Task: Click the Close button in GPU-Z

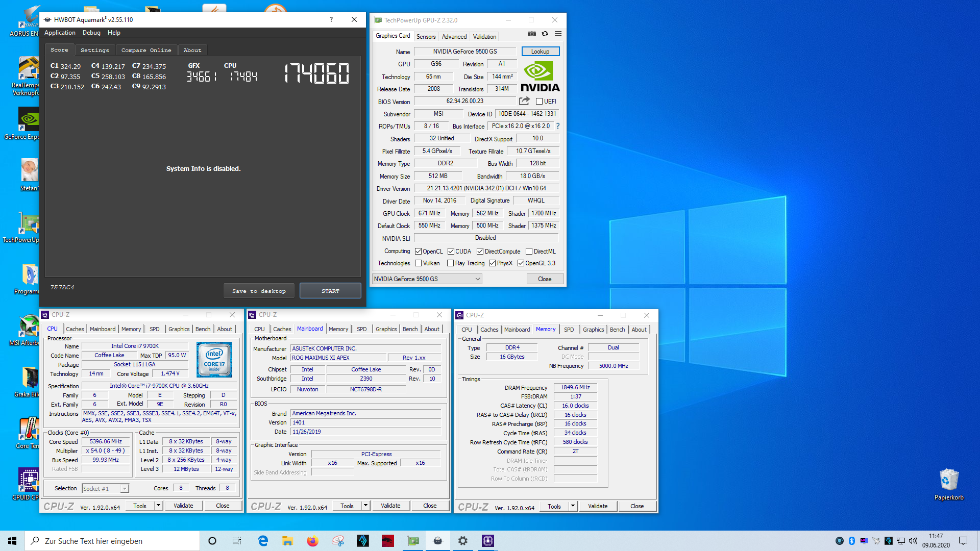Action: coord(545,279)
